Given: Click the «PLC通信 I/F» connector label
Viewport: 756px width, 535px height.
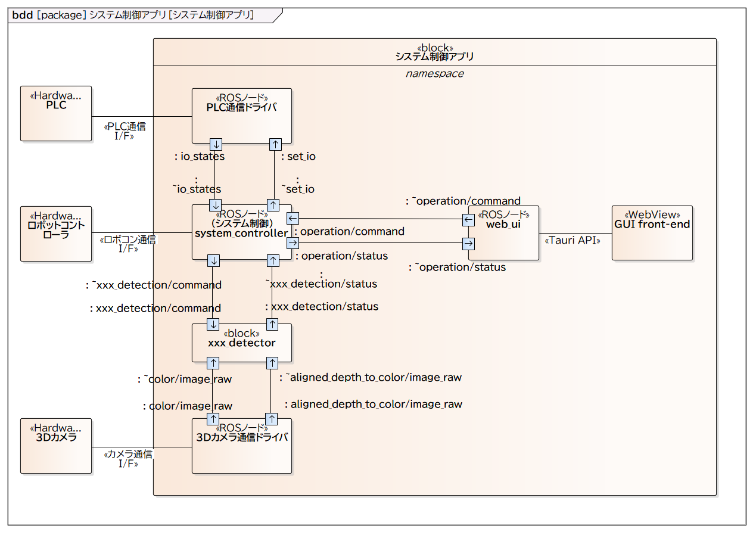Looking at the screenshot, I should [x=124, y=131].
